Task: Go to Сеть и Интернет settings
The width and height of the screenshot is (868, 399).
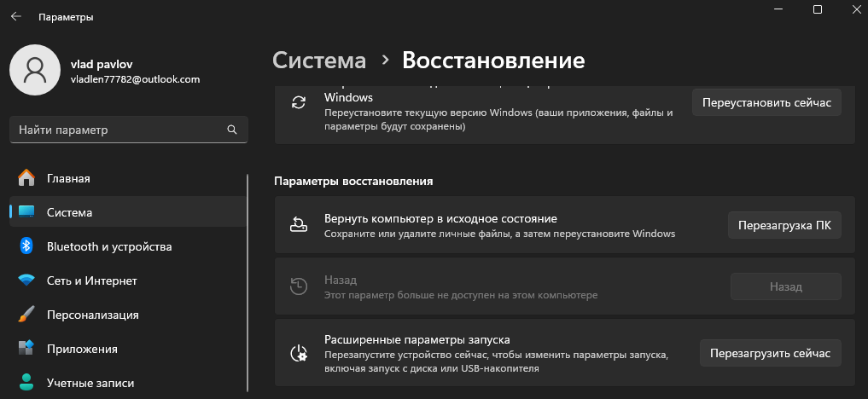Action: point(128,280)
